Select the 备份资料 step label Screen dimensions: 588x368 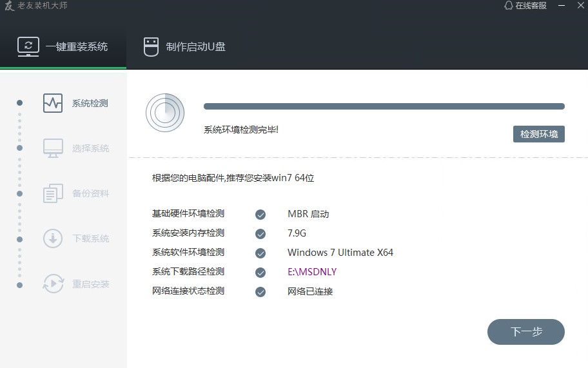pos(90,193)
